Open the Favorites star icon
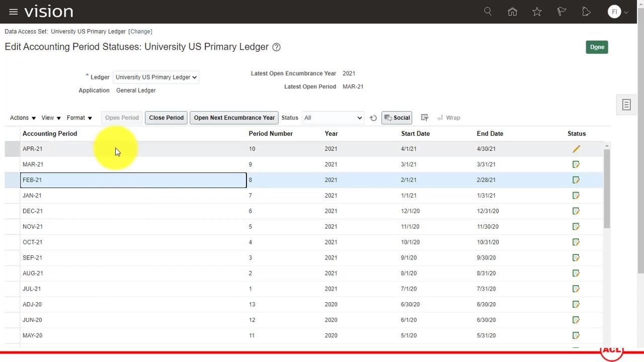Image resolution: width=644 pixels, height=362 pixels. click(537, 12)
